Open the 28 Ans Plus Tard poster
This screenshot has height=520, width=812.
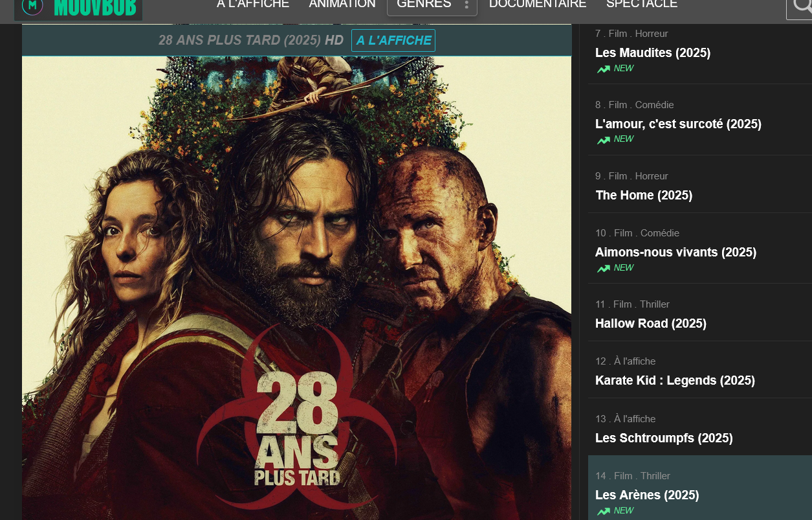(296, 288)
